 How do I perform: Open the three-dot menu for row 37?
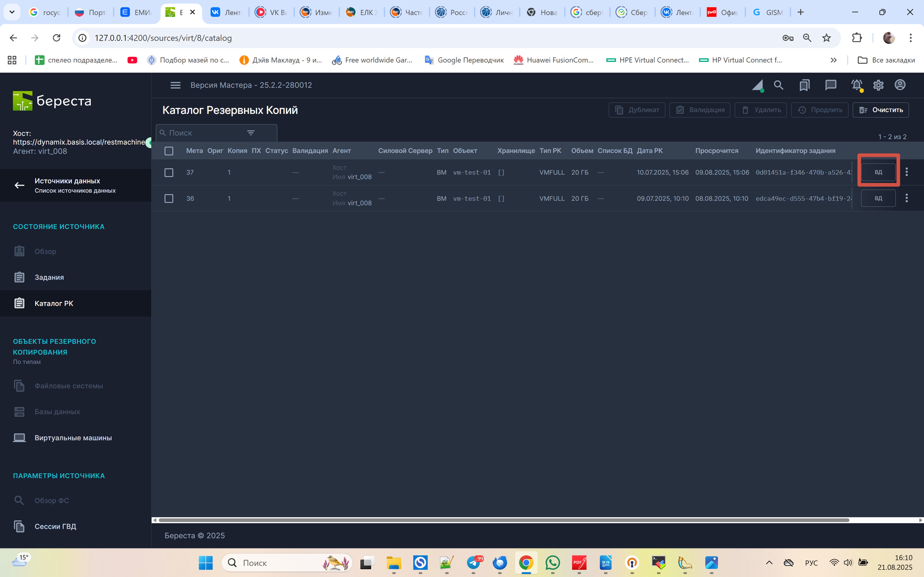click(x=906, y=172)
